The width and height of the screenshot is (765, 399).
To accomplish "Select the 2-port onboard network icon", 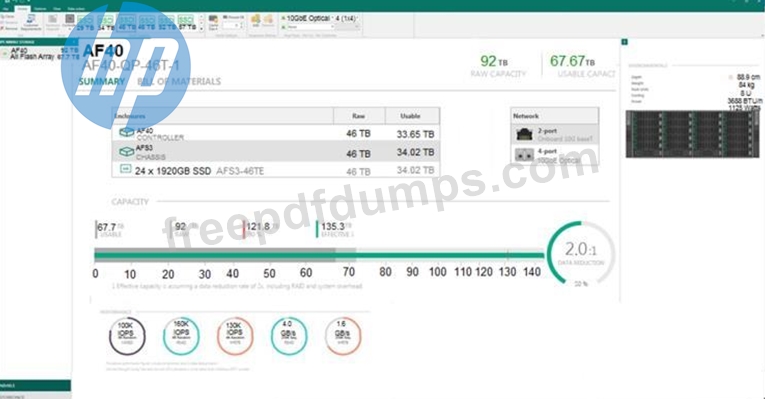I will coord(524,134).
